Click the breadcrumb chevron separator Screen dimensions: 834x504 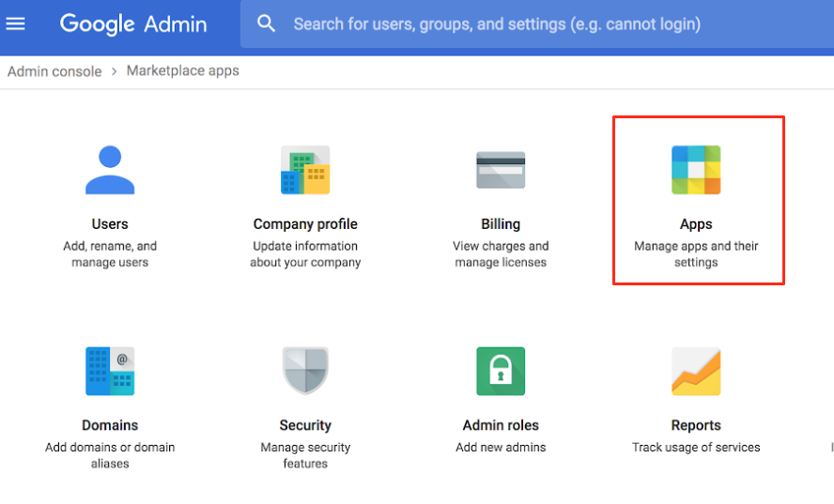[x=114, y=71]
